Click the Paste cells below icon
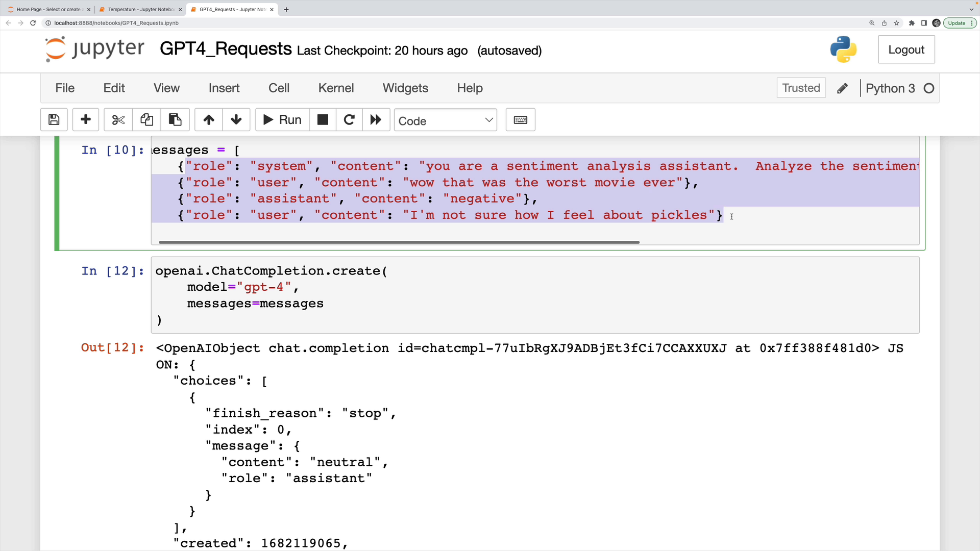This screenshot has width=980, height=551. point(176,120)
